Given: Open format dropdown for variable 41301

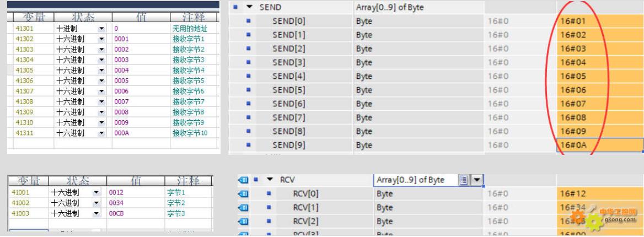Looking at the screenshot, I should coord(101,29).
